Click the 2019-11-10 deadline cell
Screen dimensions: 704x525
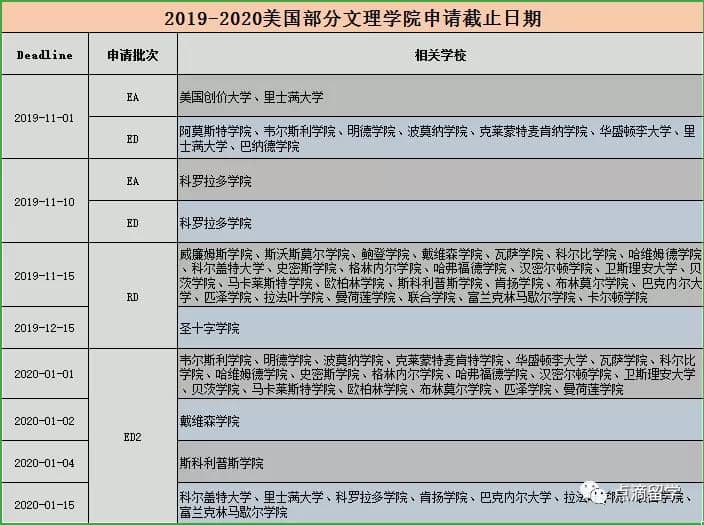point(44,201)
